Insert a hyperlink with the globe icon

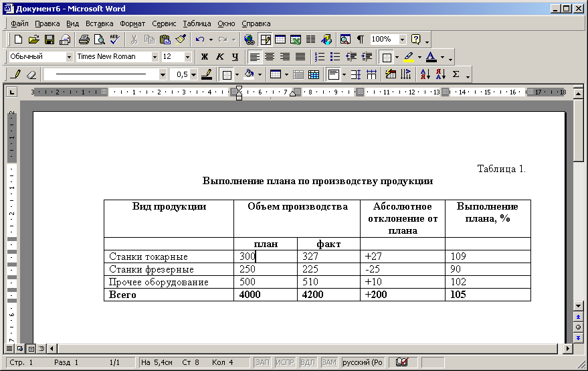tap(249, 39)
